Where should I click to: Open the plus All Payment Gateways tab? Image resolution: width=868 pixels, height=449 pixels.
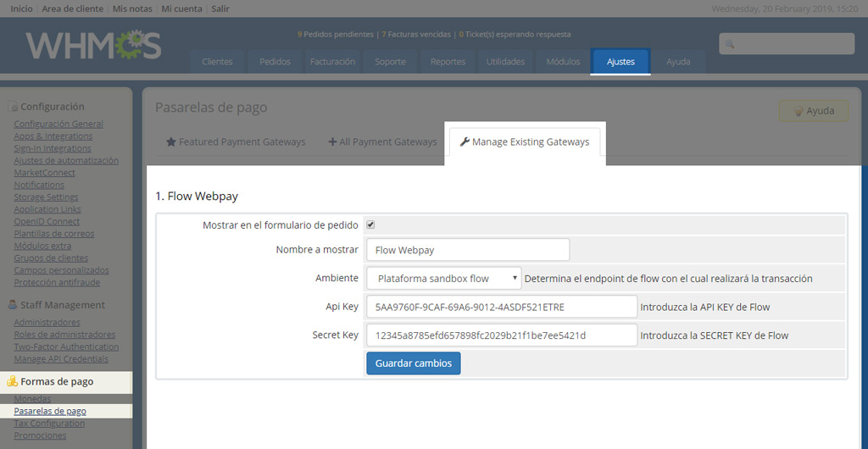pyautogui.click(x=382, y=142)
